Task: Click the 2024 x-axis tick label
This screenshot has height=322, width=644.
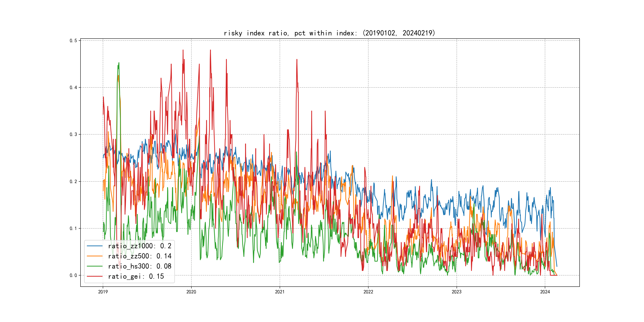Action: click(545, 292)
